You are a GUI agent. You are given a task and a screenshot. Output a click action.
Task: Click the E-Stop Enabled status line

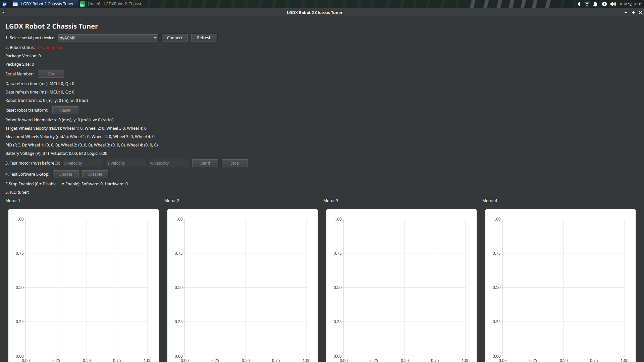(x=66, y=184)
